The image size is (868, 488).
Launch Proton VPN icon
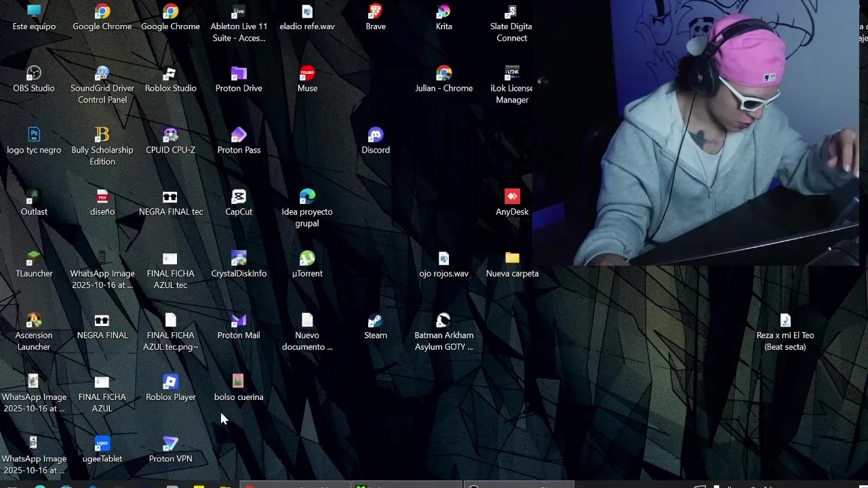tap(170, 450)
